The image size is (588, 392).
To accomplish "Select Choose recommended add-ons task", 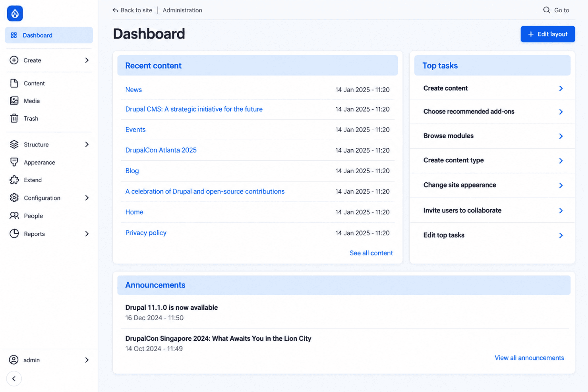I will click(492, 112).
